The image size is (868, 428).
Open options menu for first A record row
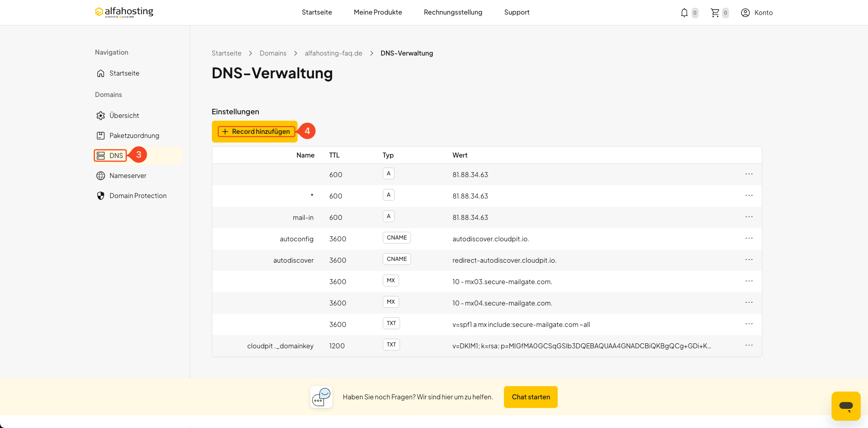click(749, 174)
